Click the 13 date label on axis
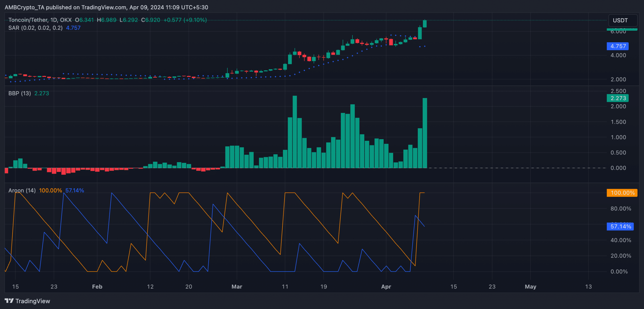The width and height of the screenshot is (644, 309). [x=588, y=287]
